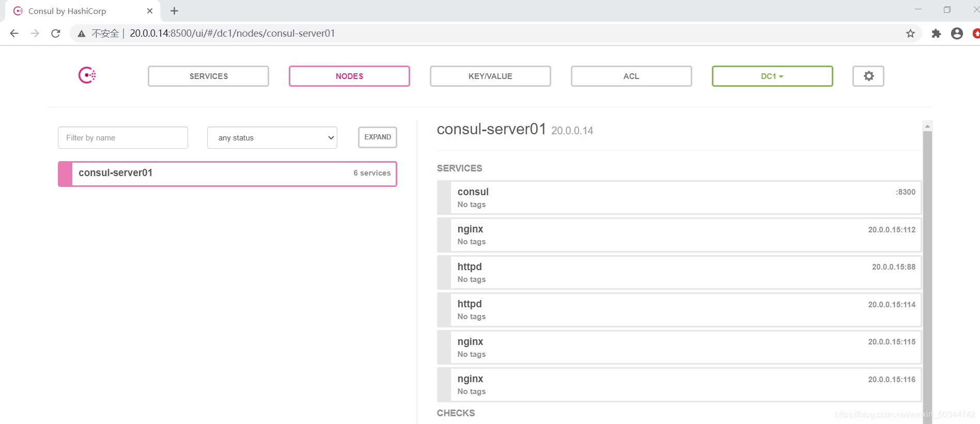Expand the DC1 datacenter dropdown
Image resolution: width=980 pixels, height=424 pixels.
772,76
